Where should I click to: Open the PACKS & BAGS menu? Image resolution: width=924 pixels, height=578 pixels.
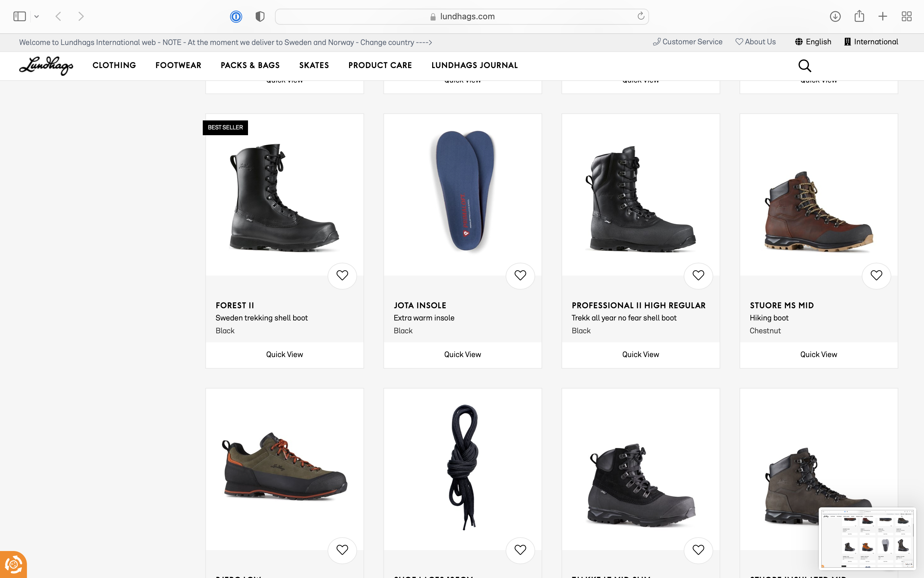coord(250,66)
